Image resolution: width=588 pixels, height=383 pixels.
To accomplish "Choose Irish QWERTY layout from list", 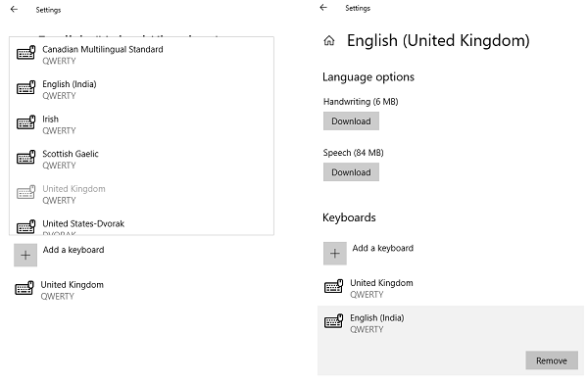I will [141, 124].
